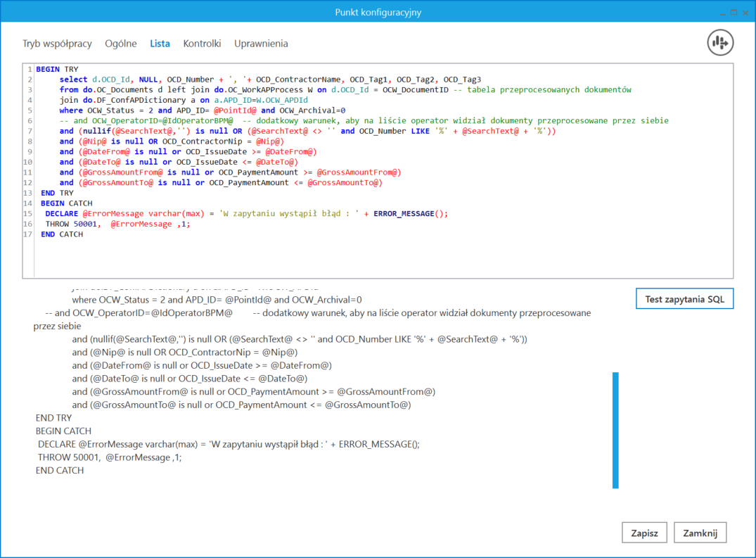This screenshot has width=756, height=558.
Task: Click the empty area below the editor code
Action: coord(352,260)
